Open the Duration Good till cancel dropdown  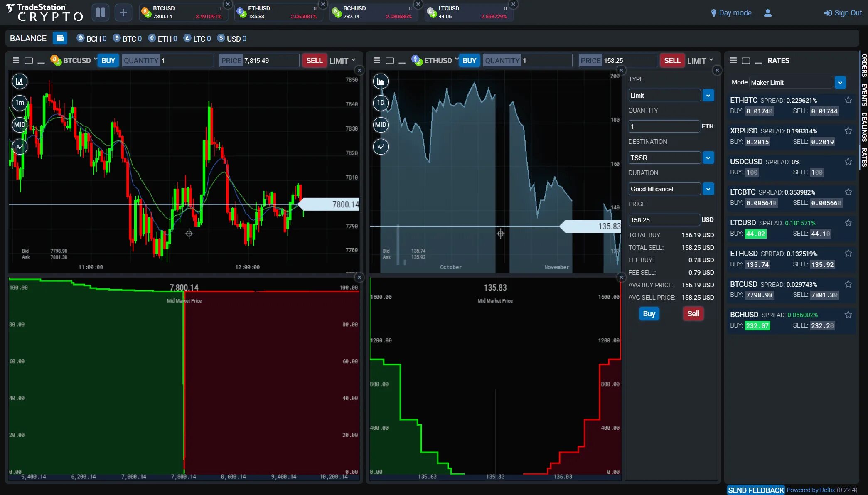[708, 189]
